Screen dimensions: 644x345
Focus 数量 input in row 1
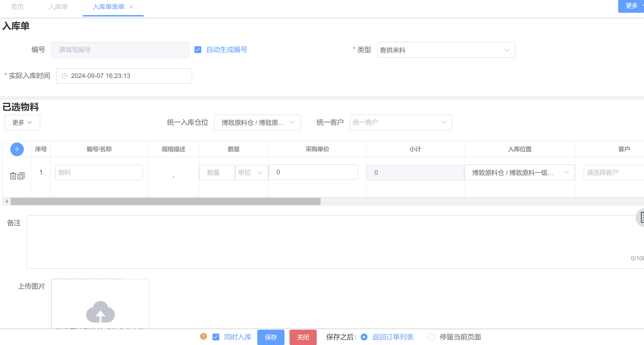click(x=217, y=172)
